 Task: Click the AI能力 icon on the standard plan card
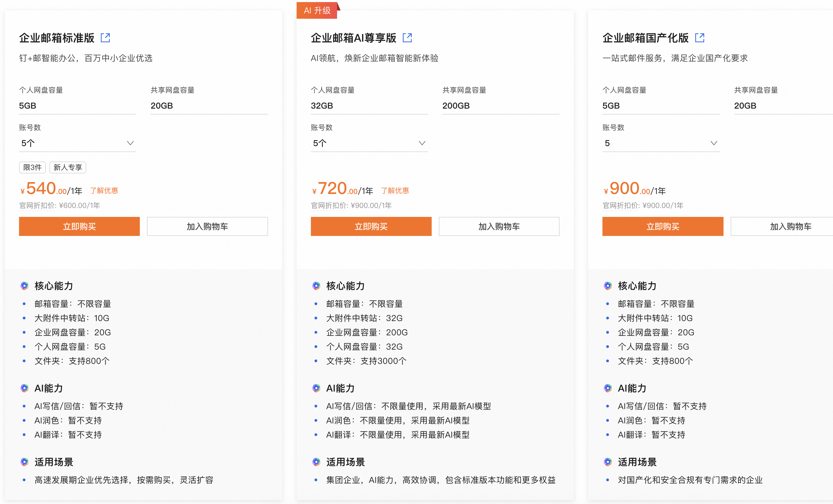pos(24,388)
